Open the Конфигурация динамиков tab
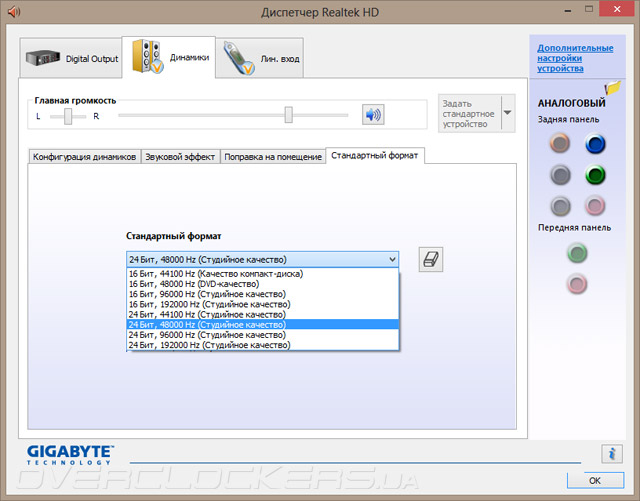Image resolution: width=640 pixels, height=501 pixels. 84,157
